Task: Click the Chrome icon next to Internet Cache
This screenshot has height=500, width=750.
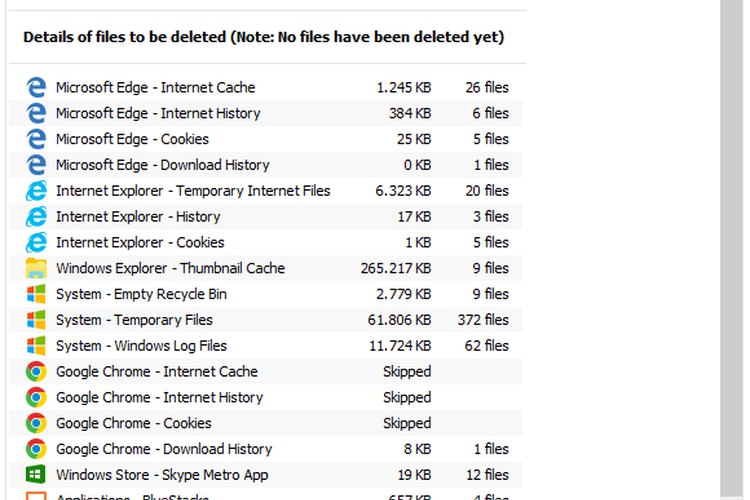Action: [x=36, y=372]
